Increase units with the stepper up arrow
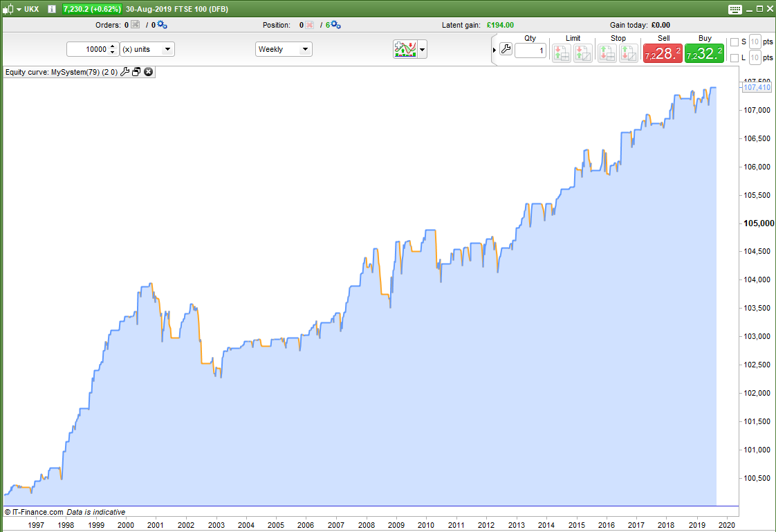 click(113, 46)
